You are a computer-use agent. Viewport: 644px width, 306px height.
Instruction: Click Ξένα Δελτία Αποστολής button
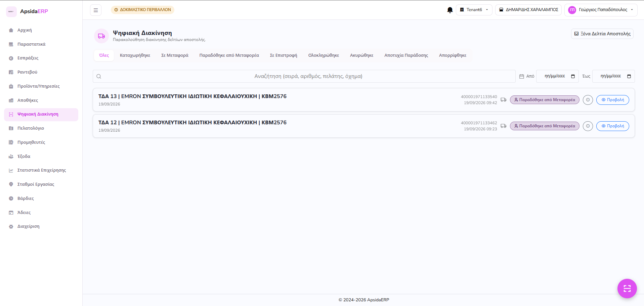point(602,34)
